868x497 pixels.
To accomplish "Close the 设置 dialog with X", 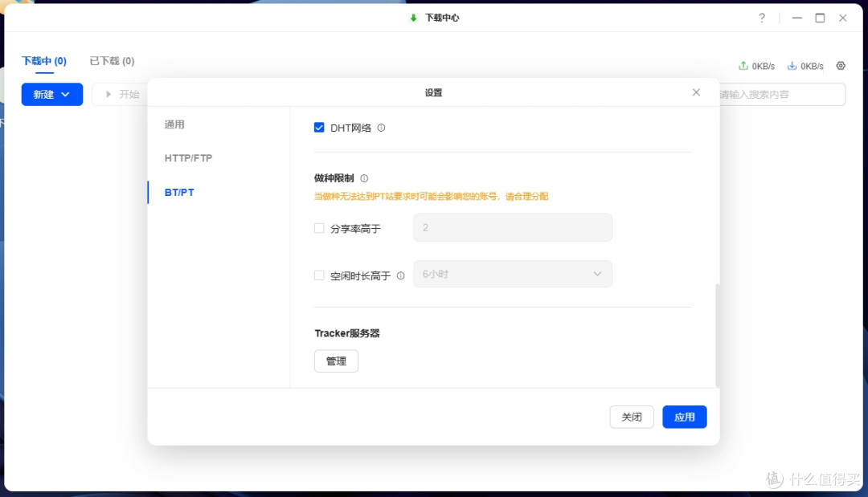I will 696,92.
